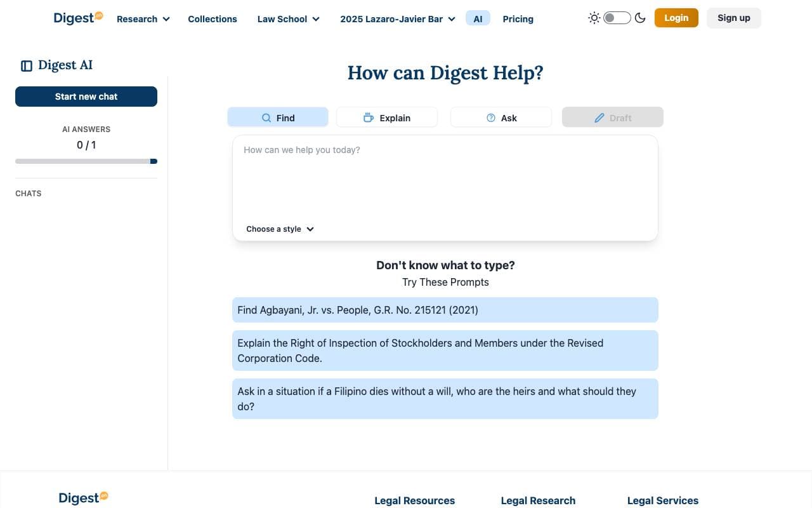Click the Legal Services footer heading
This screenshot has width=812, height=508.
click(x=663, y=500)
